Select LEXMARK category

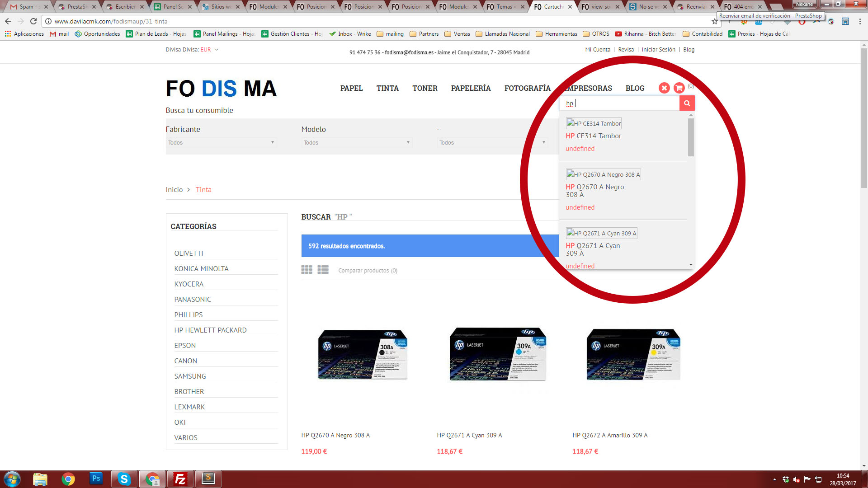pyautogui.click(x=189, y=407)
